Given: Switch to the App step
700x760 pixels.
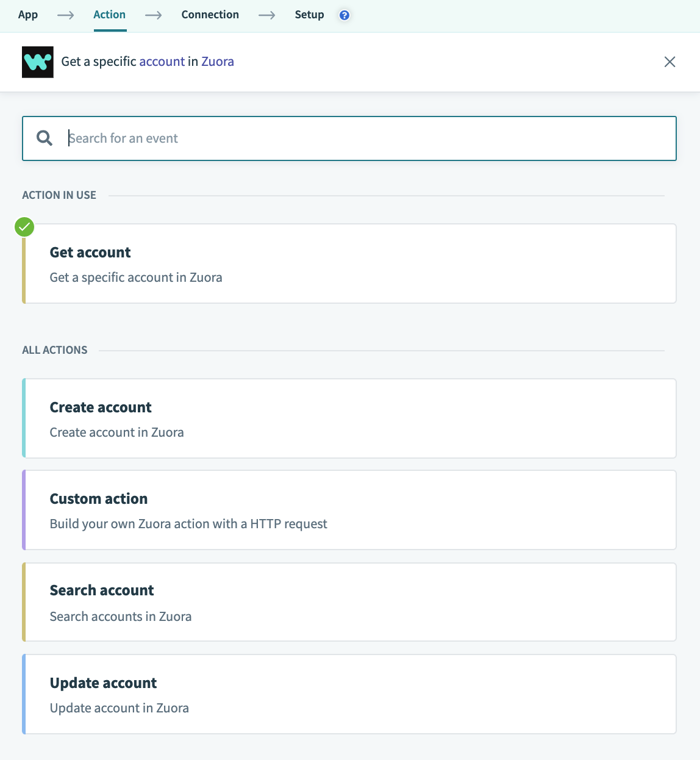Looking at the screenshot, I should 27,14.
